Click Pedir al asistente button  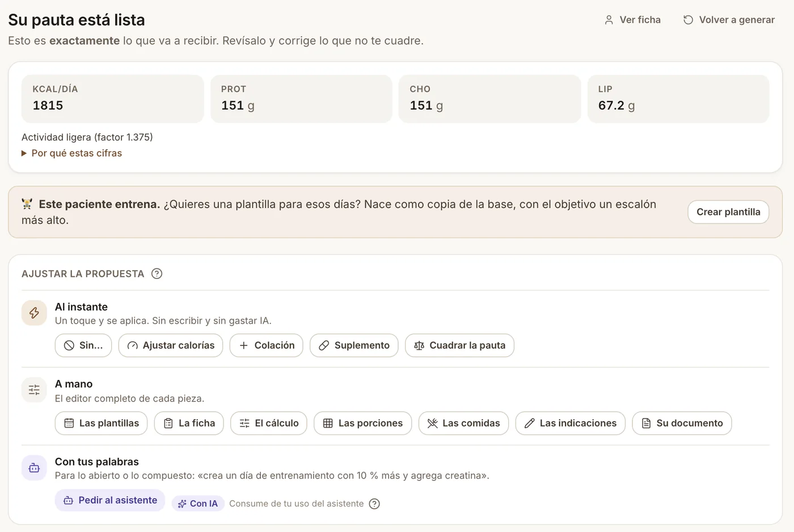(110, 500)
